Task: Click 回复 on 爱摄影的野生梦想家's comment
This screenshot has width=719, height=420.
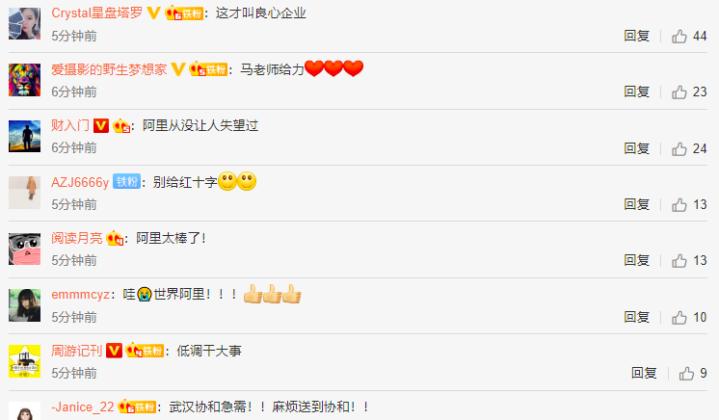Action: click(x=636, y=92)
